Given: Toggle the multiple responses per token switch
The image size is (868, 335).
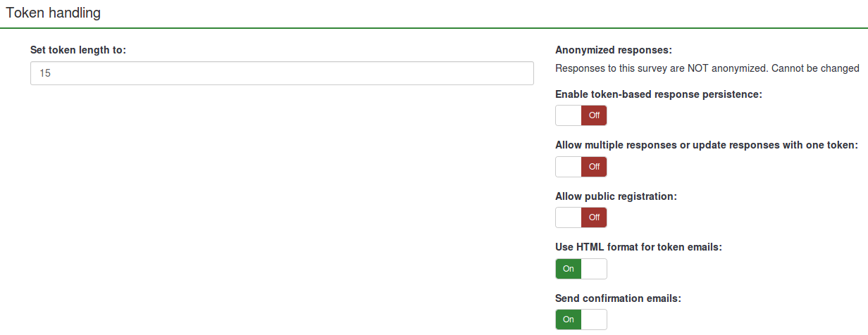Looking at the screenshot, I should click(x=581, y=167).
